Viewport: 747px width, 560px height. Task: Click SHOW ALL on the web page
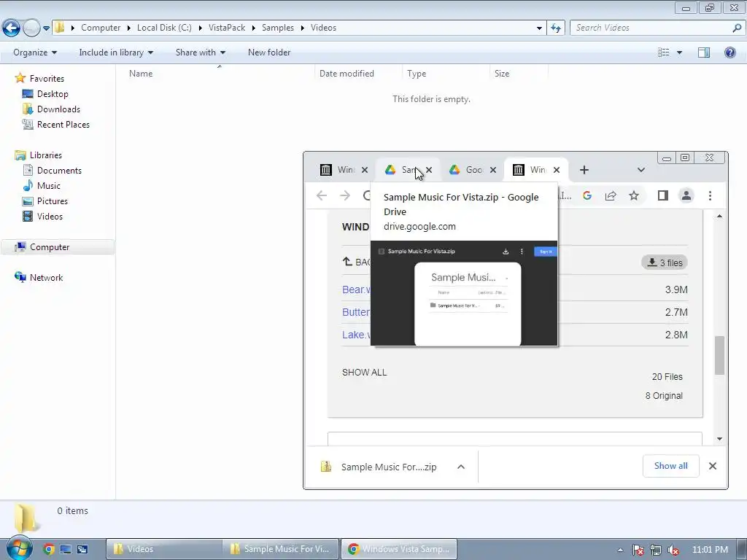click(365, 373)
